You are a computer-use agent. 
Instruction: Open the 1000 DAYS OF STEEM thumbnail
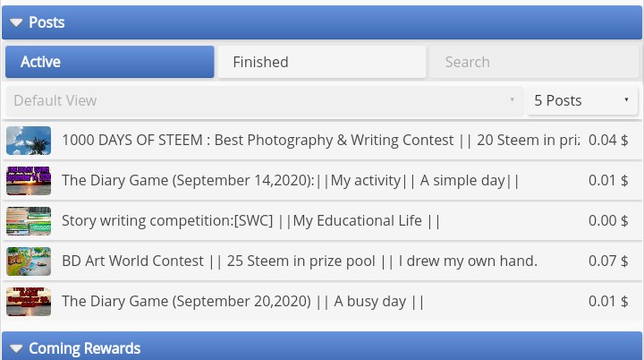pos(29,141)
